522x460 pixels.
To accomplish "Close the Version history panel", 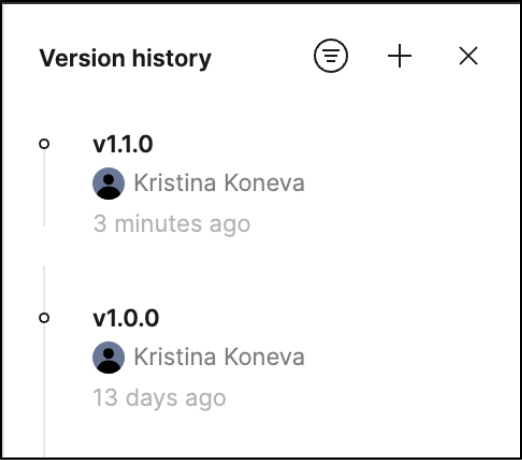I will 468,56.
